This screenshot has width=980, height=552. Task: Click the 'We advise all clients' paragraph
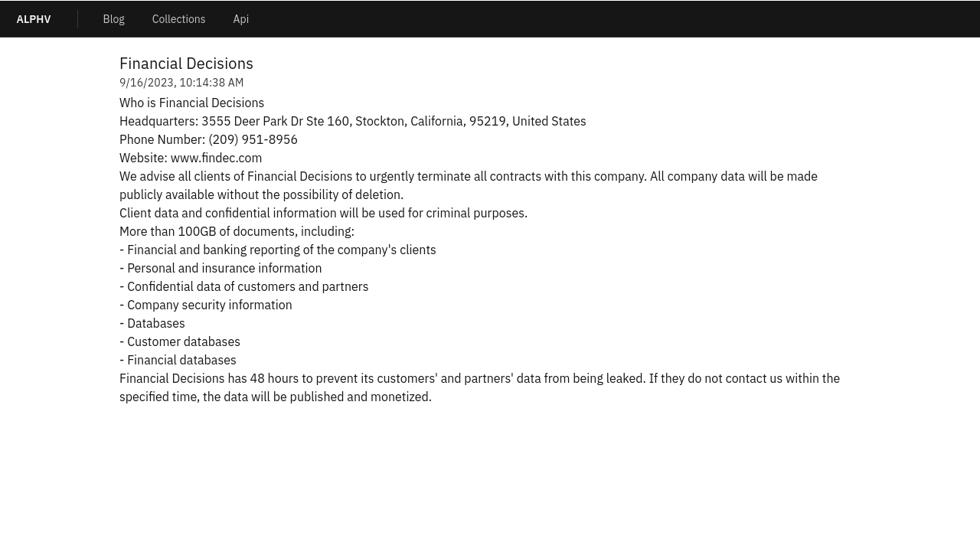tap(469, 185)
